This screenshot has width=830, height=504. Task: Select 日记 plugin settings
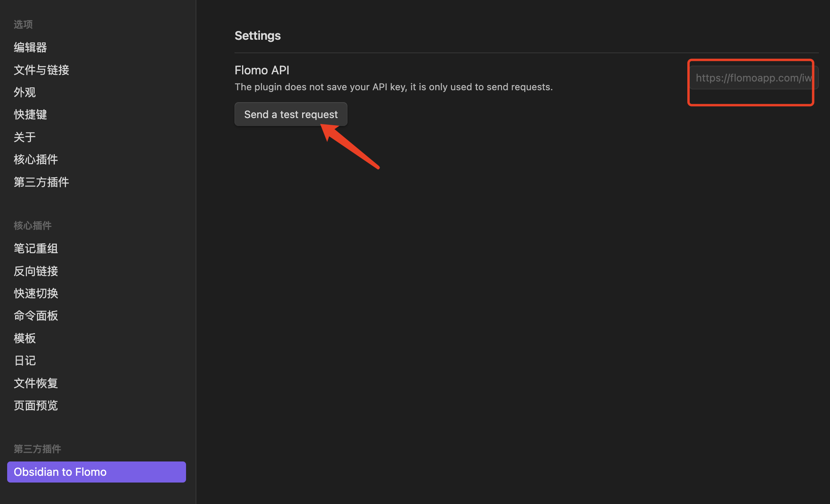[25, 361]
